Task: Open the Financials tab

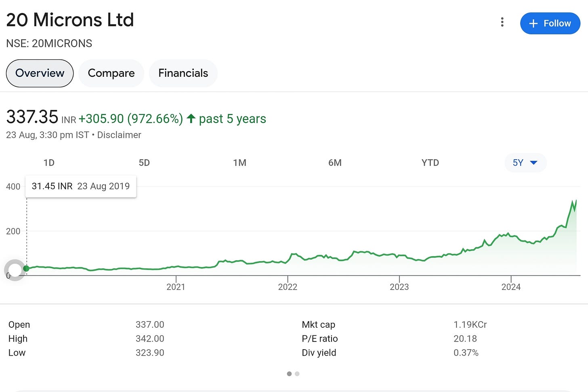Action: tap(183, 73)
